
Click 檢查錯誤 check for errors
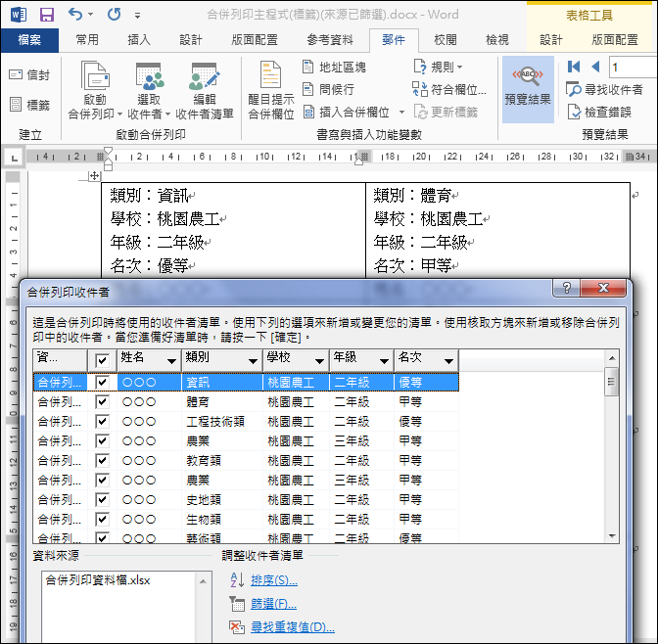(599, 112)
